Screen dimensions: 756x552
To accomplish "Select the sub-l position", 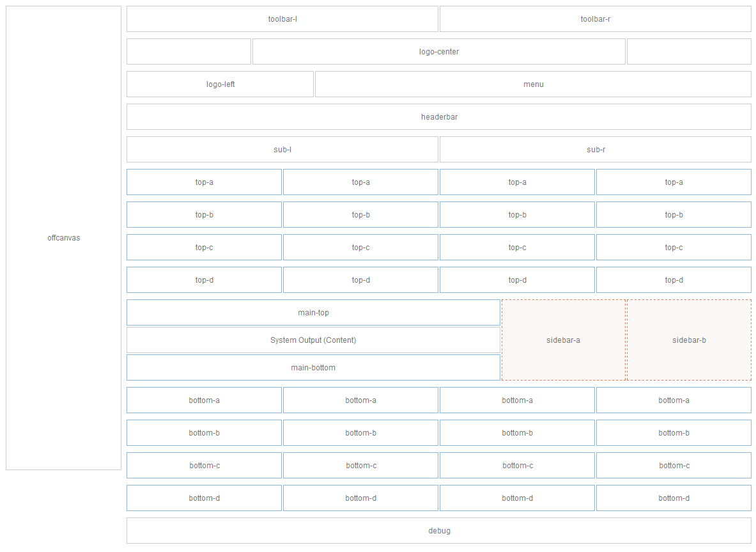I will 282,149.
